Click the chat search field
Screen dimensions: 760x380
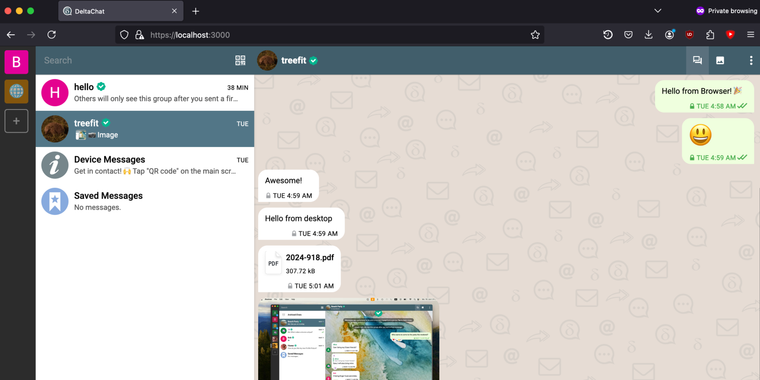pyautogui.click(x=135, y=61)
